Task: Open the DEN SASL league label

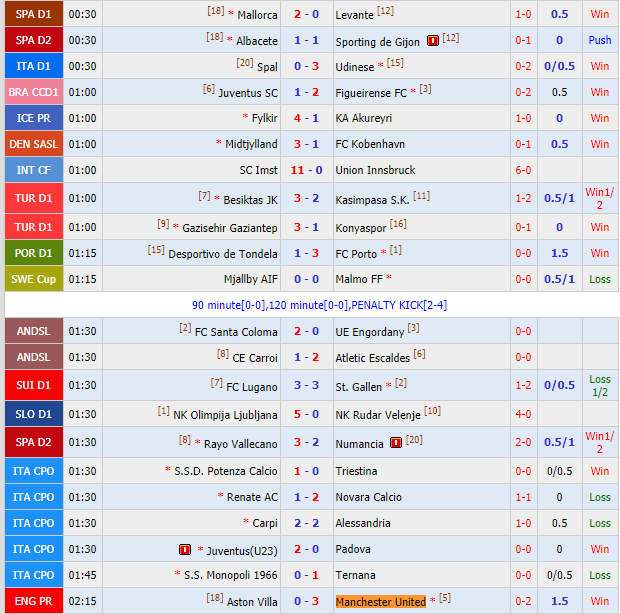Action: [34, 144]
